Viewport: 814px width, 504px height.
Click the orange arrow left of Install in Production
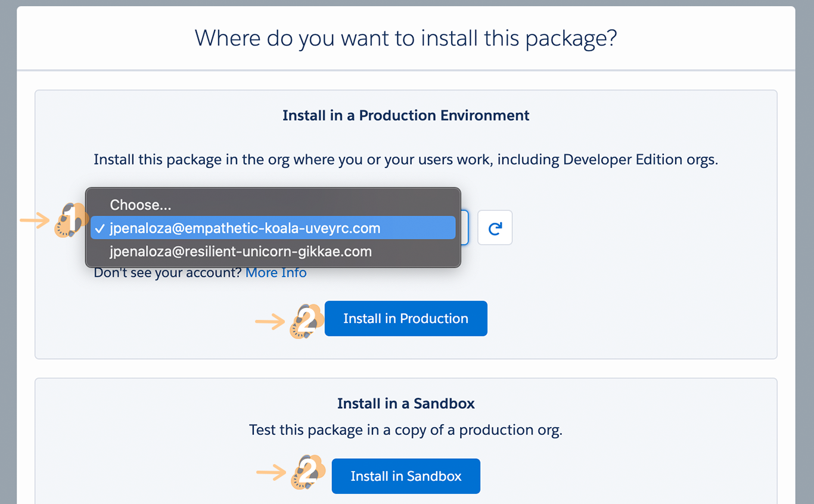(x=270, y=322)
